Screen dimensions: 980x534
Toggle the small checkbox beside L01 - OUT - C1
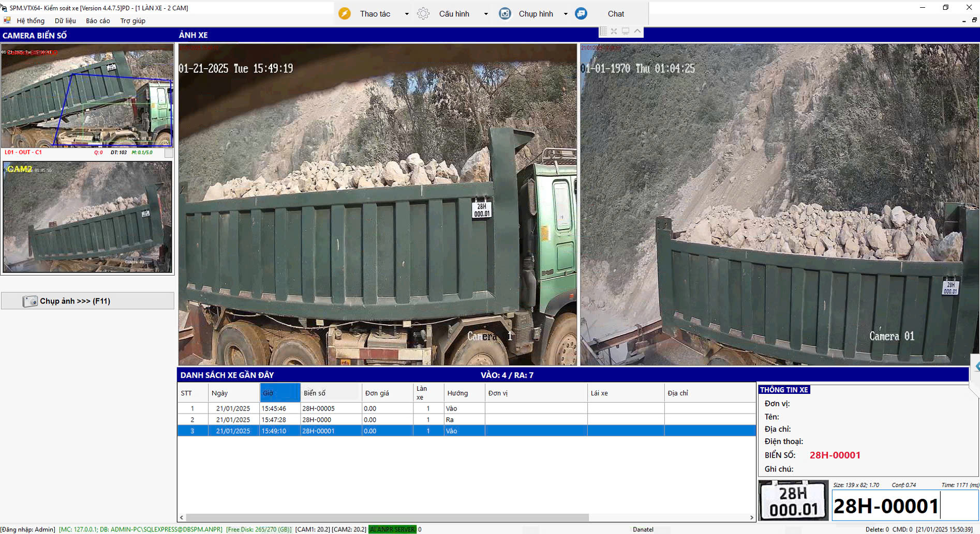coord(169,153)
